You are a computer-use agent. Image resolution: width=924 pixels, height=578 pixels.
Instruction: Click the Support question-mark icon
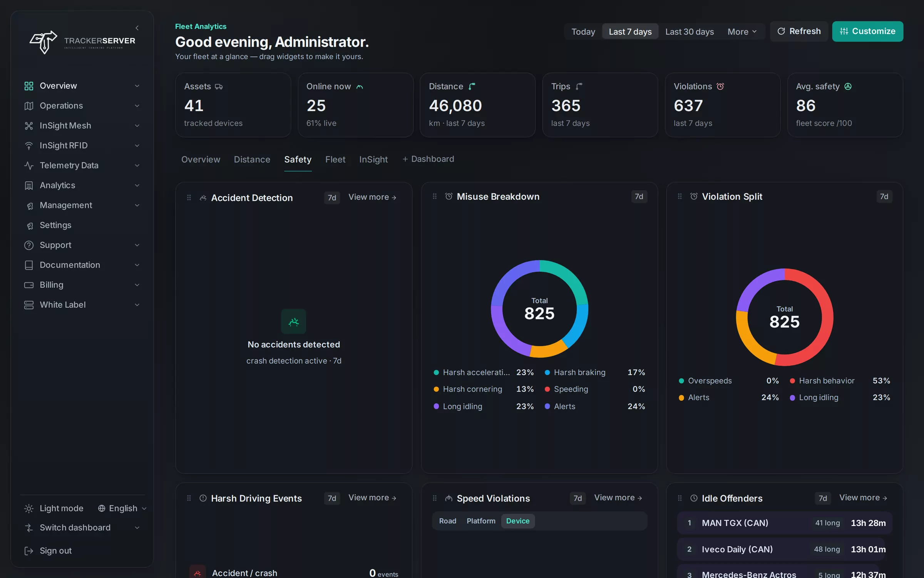coord(29,245)
